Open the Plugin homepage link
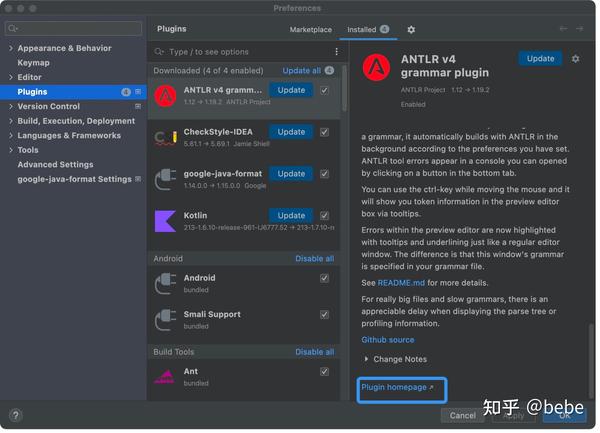 (x=397, y=387)
